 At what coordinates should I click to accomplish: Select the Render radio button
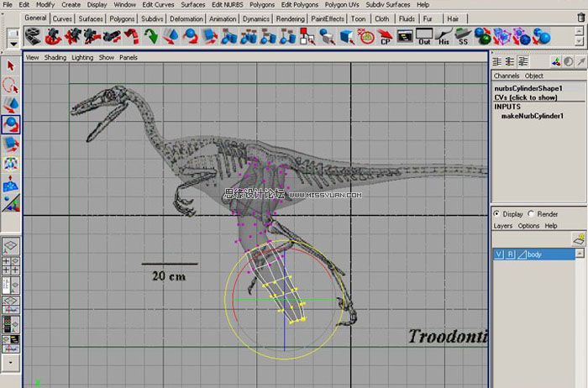coord(531,213)
